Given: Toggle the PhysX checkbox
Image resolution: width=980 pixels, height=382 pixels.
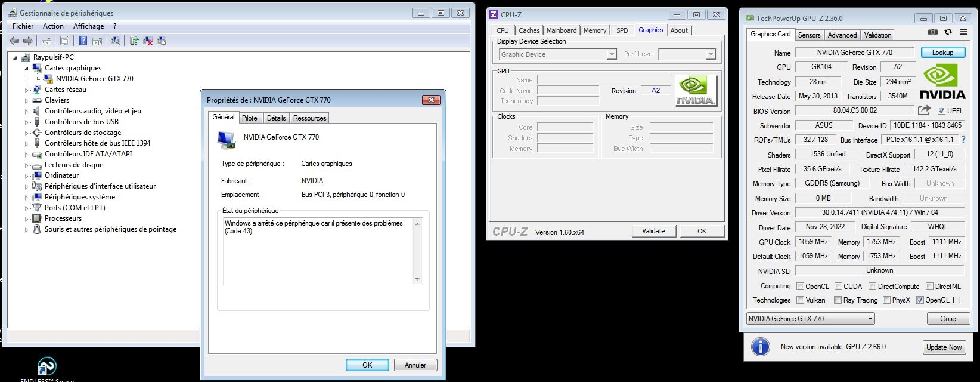Looking at the screenshot, I should [x=886, y=300].
